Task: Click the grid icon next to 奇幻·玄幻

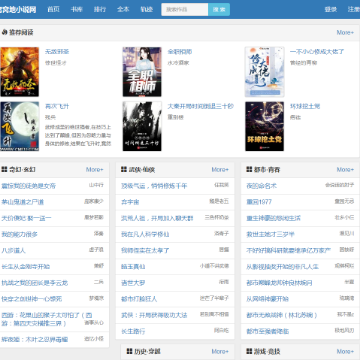Action: (x=4, y=170)
